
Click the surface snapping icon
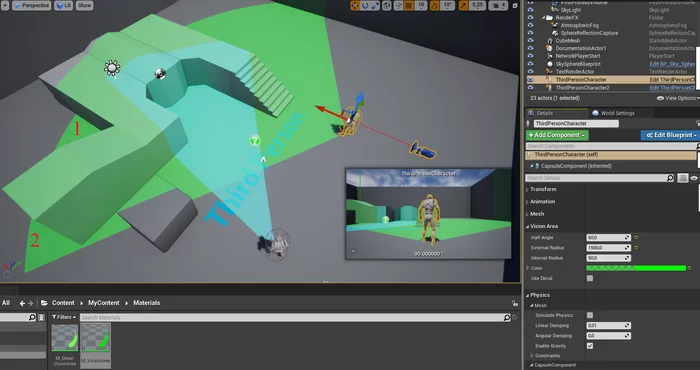pos(399,5)
